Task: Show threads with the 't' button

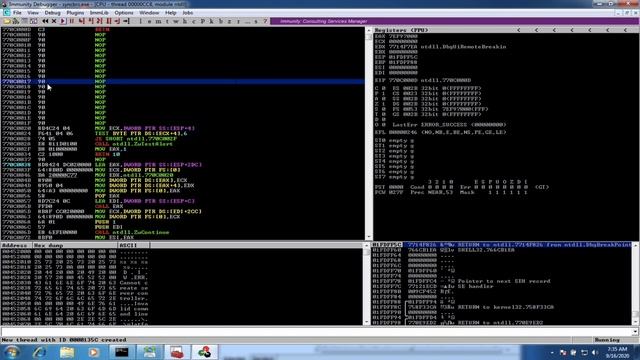Action: 167,21
